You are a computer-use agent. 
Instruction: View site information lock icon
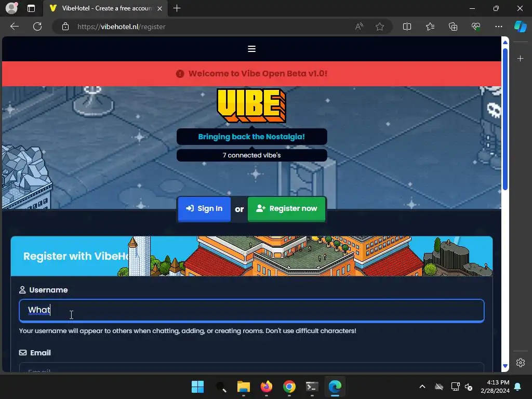pos(65,26)
